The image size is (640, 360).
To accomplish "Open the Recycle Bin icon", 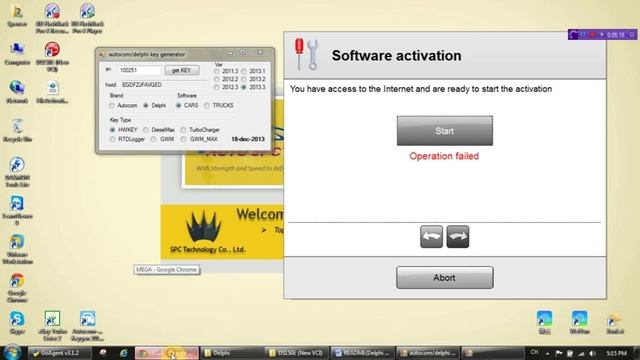I will (17, 131).
